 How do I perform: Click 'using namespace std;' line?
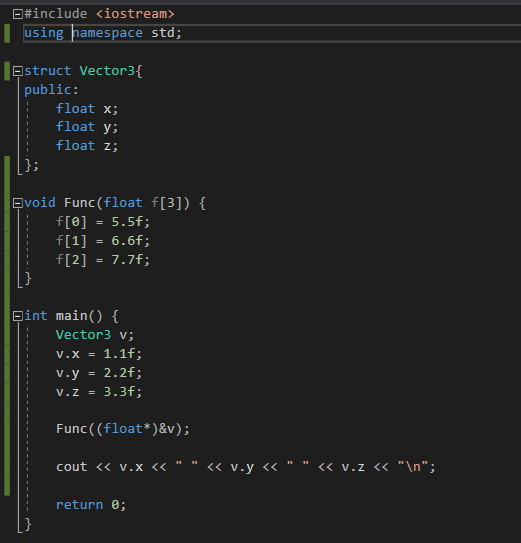pyautogui.click(x=103, y=33)
